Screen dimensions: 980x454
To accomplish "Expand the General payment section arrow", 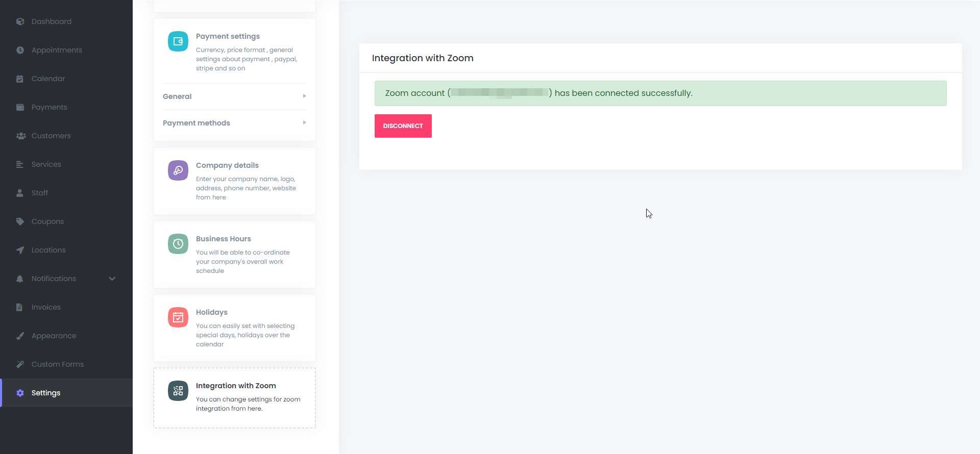I will [x=304, y=96].
